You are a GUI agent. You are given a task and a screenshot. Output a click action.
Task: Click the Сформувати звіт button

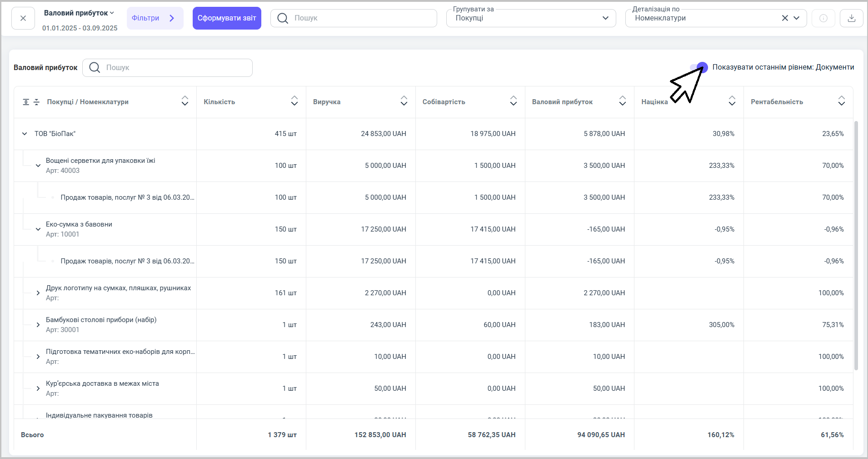(227, 18)
